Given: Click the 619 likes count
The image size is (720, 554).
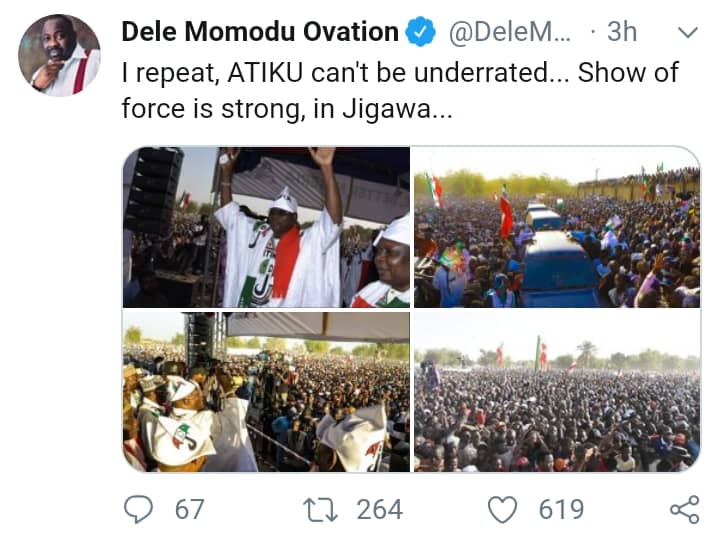Looking at the screenshot, I should [561, 509].
